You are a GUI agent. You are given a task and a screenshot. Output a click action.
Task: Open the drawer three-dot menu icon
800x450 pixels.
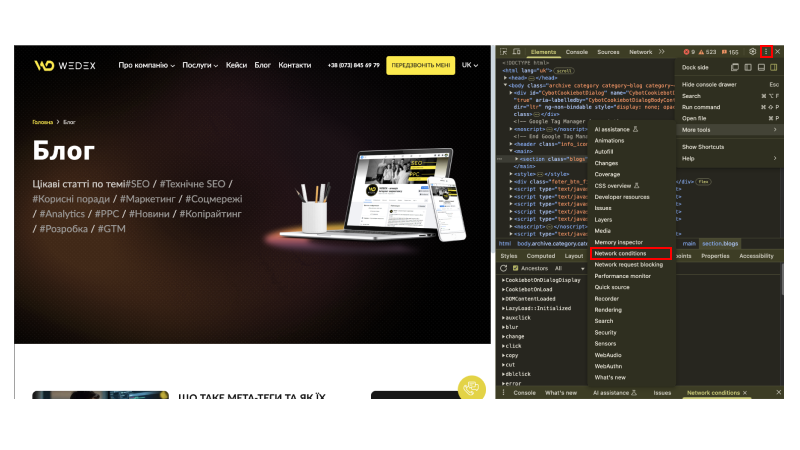504,393
